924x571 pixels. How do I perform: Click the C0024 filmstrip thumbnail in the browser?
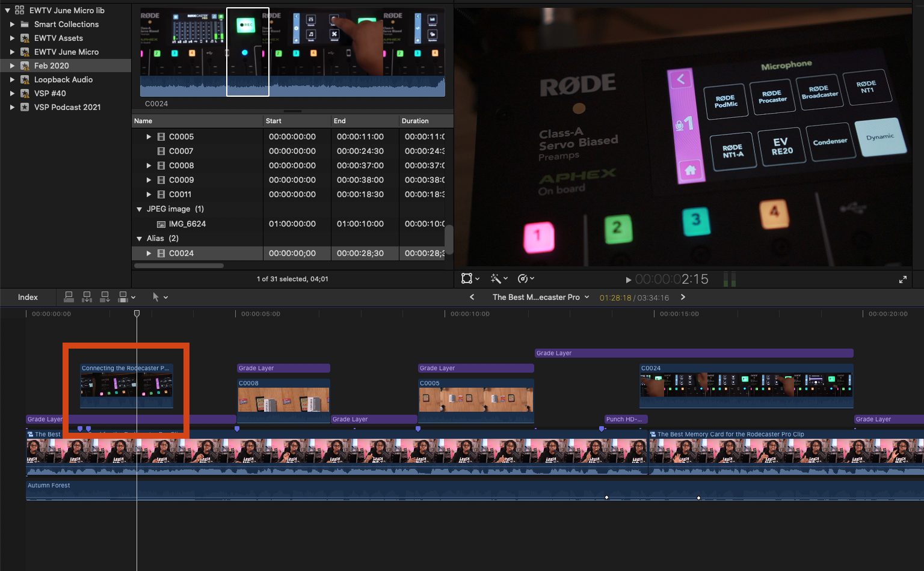(292, 52)
